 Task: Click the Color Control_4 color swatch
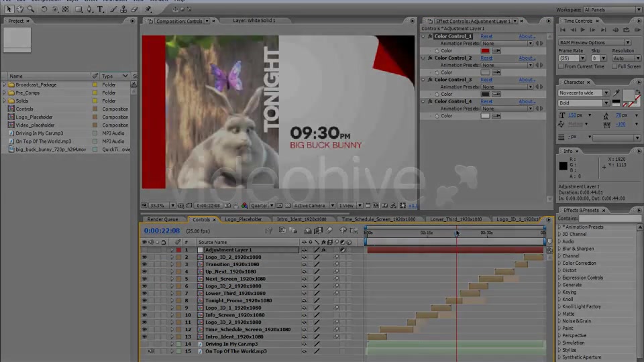point(485,116)
